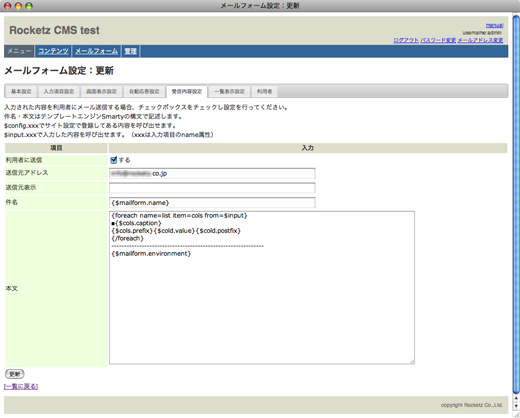Click the 本文 row label

tap(12, 289)
